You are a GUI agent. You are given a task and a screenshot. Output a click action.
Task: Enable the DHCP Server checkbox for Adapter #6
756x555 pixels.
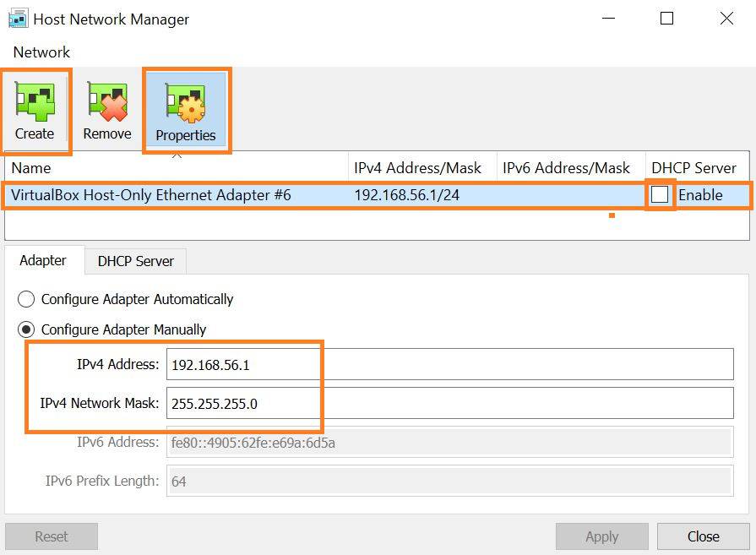pos(659,195)
